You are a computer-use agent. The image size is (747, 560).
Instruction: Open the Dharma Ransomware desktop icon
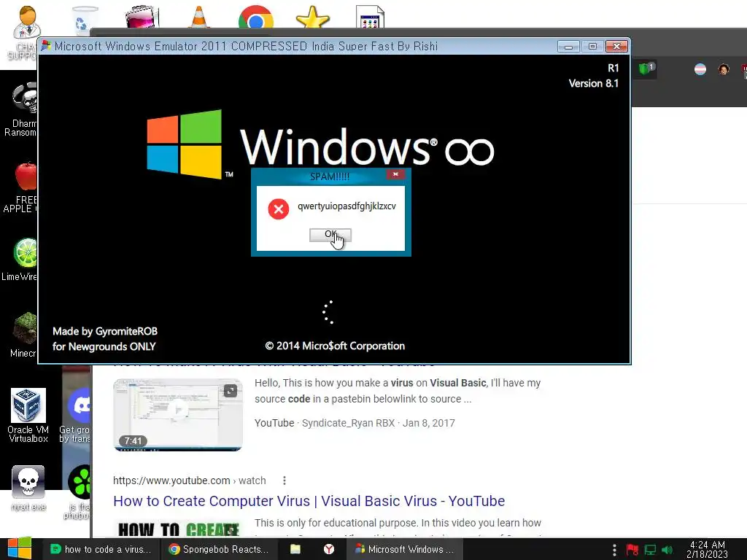[21, 109]
